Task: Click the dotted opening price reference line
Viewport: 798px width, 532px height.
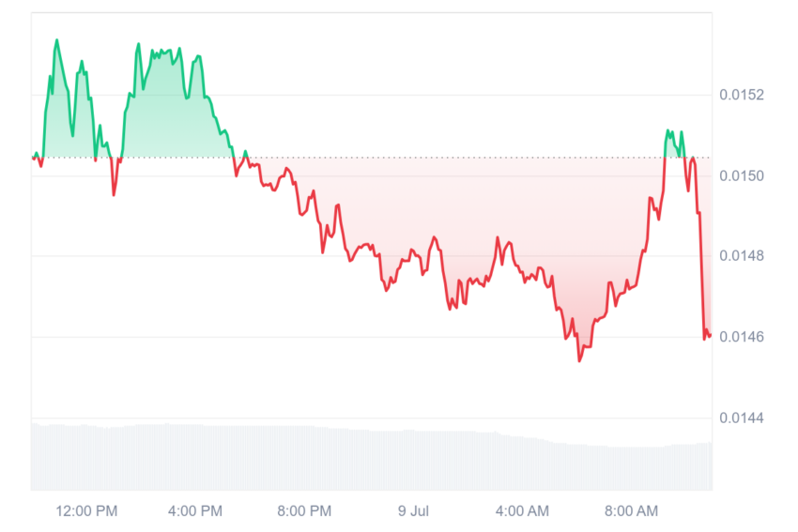Action: 372,158
